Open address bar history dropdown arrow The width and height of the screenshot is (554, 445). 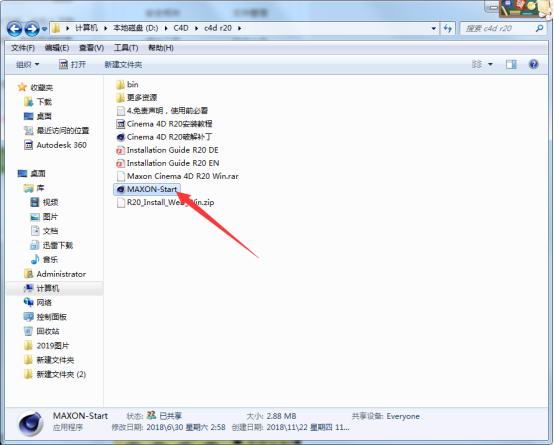(x=434, y=28)
